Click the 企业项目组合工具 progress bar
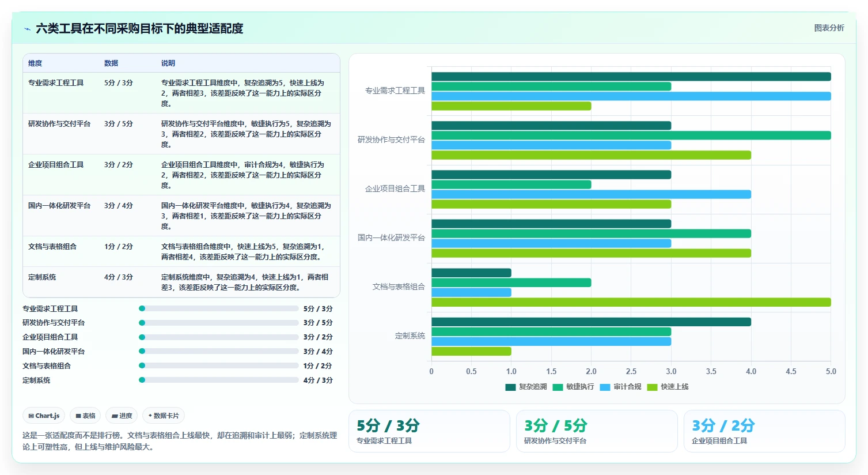The height and width of the screenshot is (475, 868). pos(219,337)
